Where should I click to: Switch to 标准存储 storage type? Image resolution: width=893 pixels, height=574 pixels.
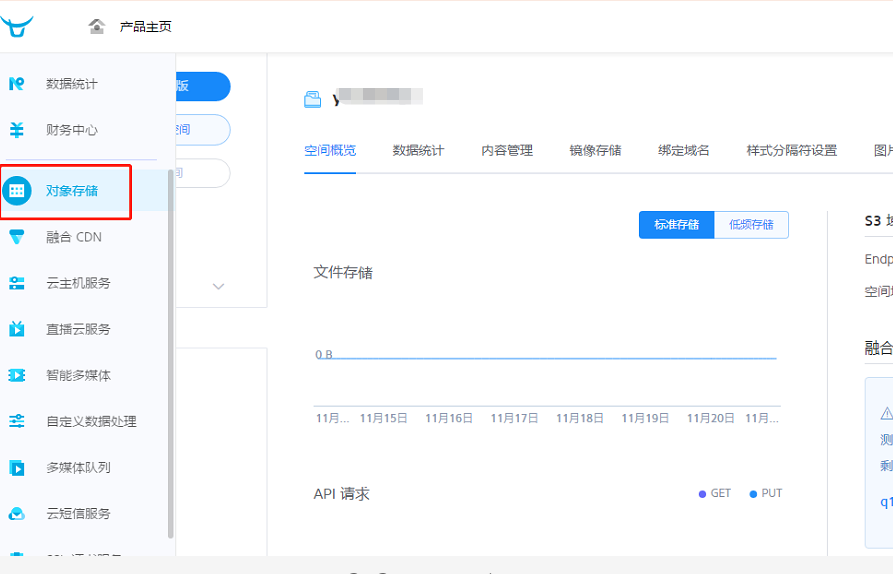pyautogui.click(x=677, y=225)
